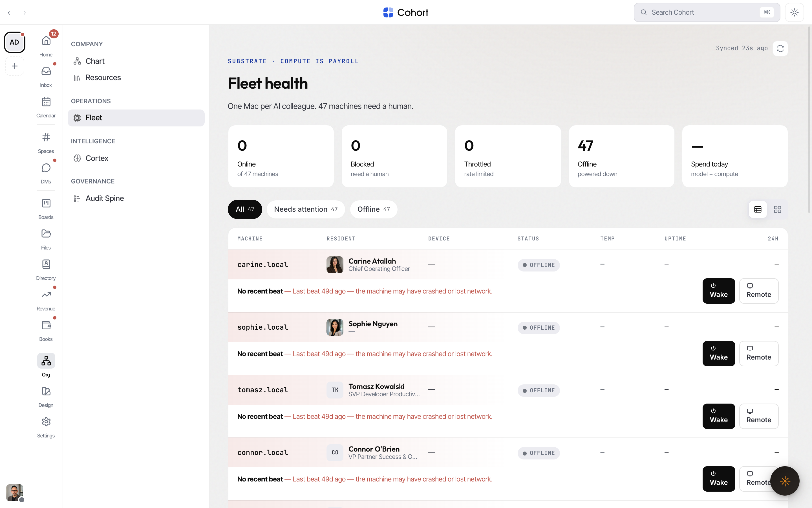The image size is (812, 508).
Task: Select the AD workspace avatar
Action: (x=14, y=42)
